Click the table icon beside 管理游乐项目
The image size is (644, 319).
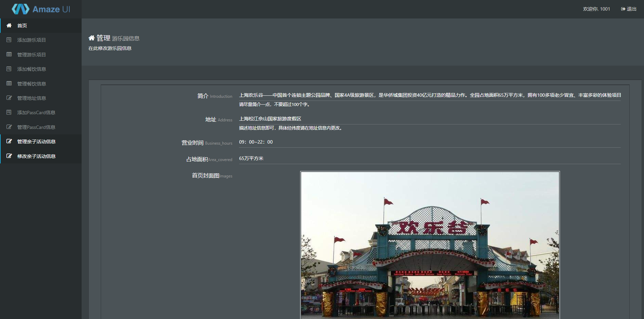pos(9,55)
